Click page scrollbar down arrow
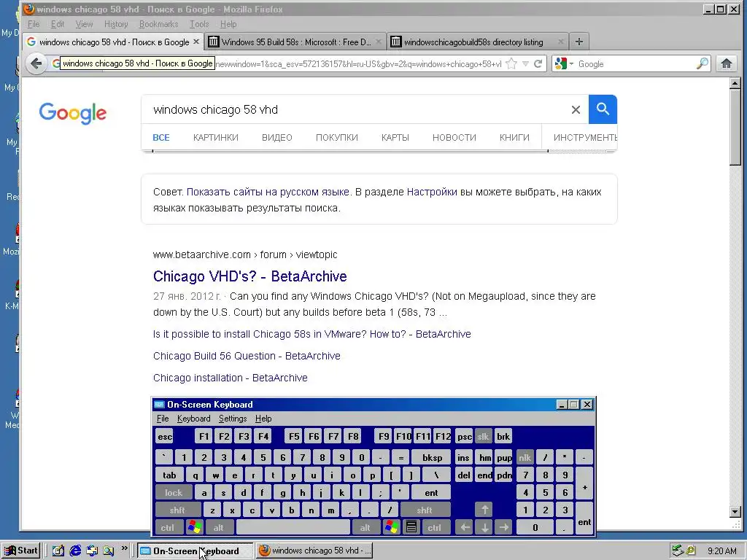 coord(735,512)
